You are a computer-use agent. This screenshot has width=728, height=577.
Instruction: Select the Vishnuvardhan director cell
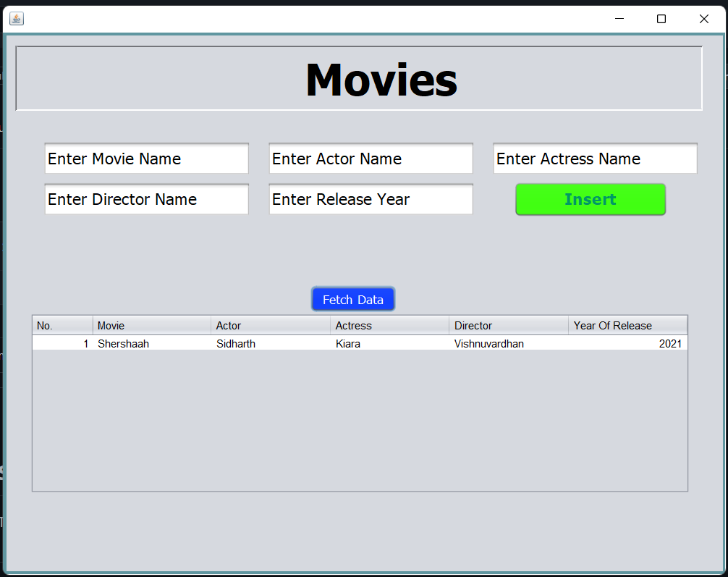click(509, 343)
